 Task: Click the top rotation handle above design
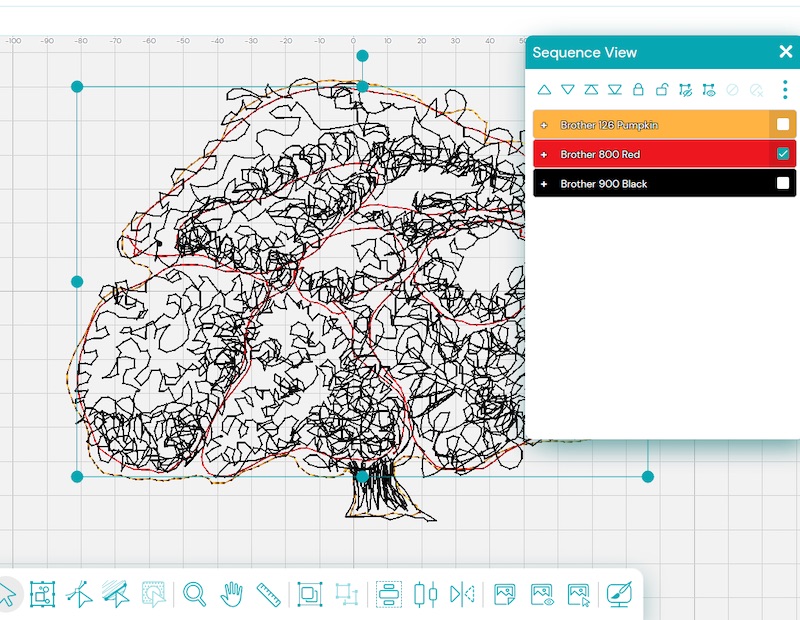tap(362, 56)
